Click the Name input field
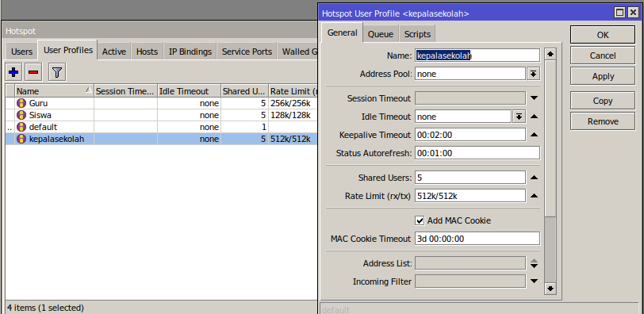 pos(477,56)
